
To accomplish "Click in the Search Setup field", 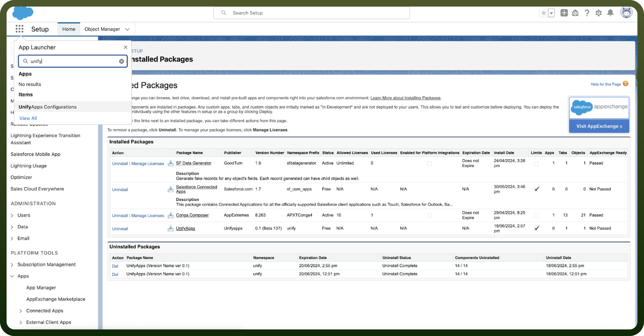I will [311, 13].
